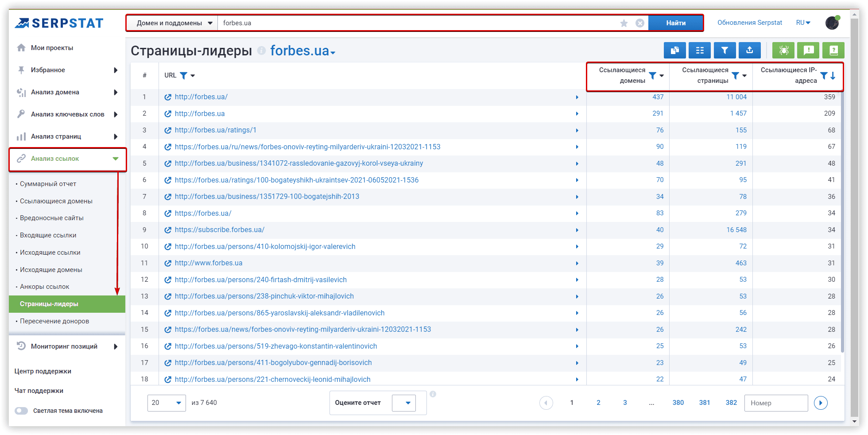Open the 'Обновления Serpstat' link
Image resolution: width=868 pixels, height=435 pixels.
[x=749, y=23]
